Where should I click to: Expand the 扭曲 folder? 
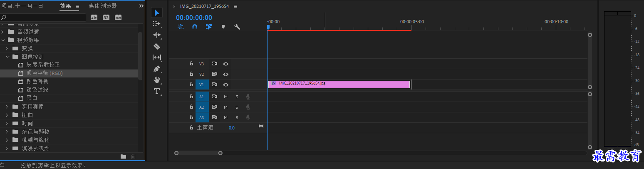coord(7,115)
